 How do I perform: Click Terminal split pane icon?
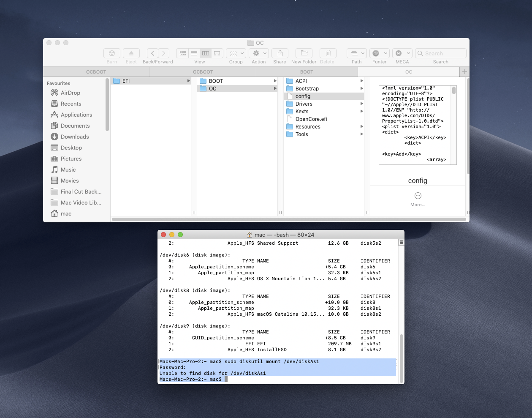pyautogui.click(x=402, y=242)
